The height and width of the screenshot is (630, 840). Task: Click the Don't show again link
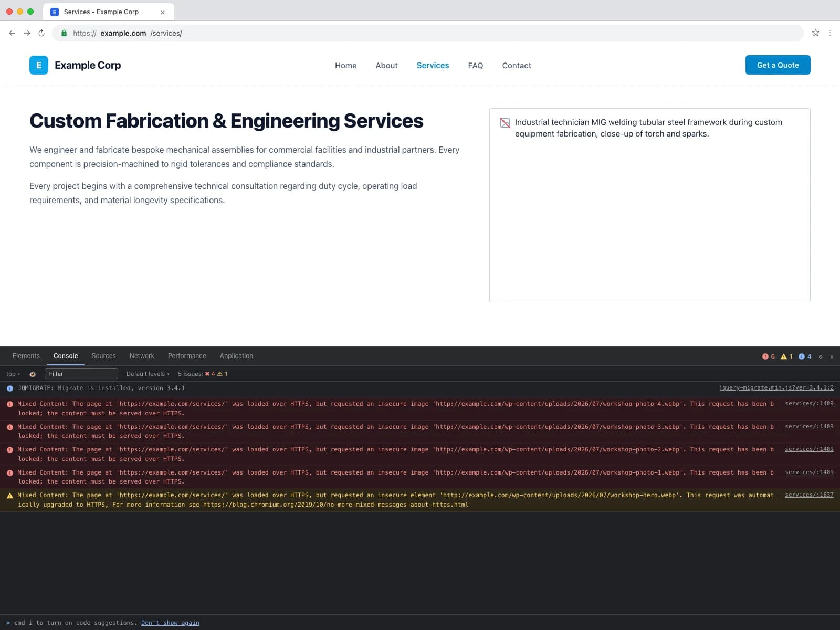click(170, 623)
